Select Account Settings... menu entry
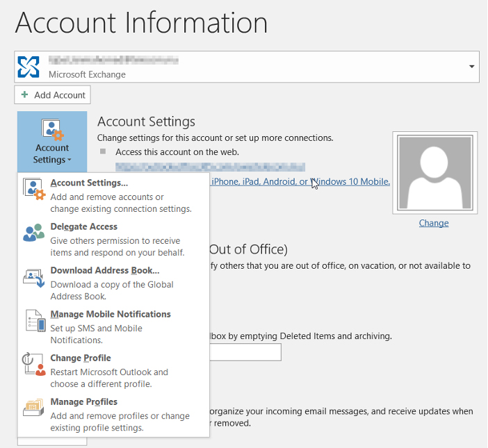The image size is (488, 448). [x=113, y=195]
